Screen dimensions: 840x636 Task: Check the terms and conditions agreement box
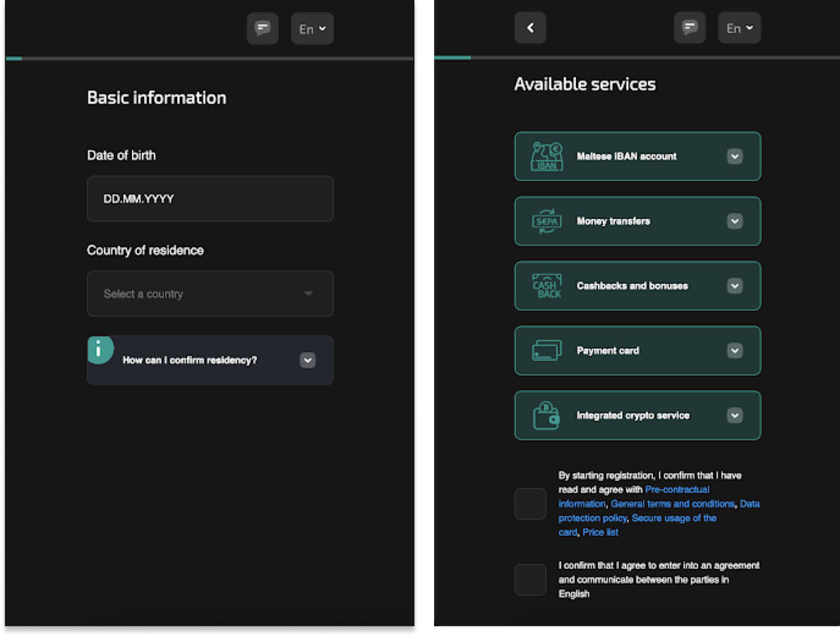[x=530, y=504]
